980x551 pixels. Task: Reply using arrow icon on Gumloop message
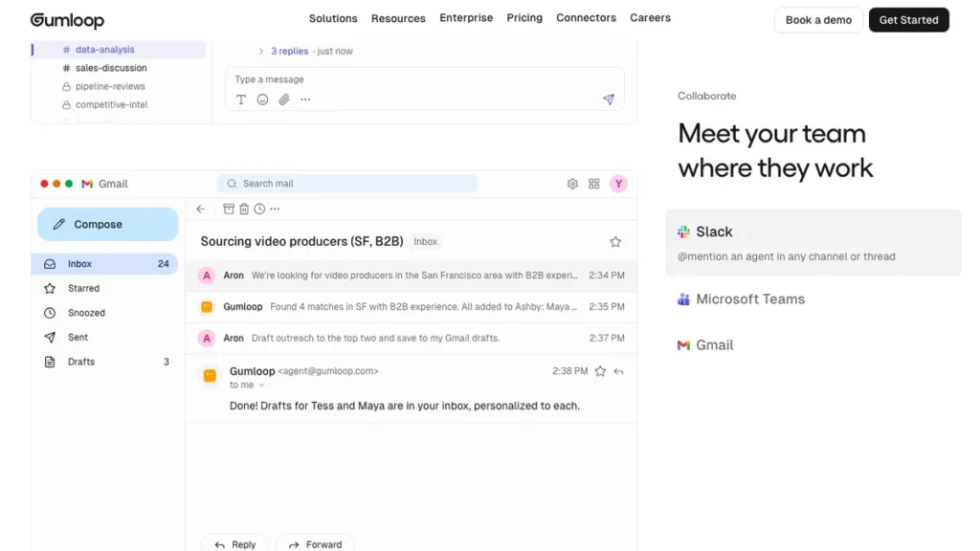tap(619, 372)
